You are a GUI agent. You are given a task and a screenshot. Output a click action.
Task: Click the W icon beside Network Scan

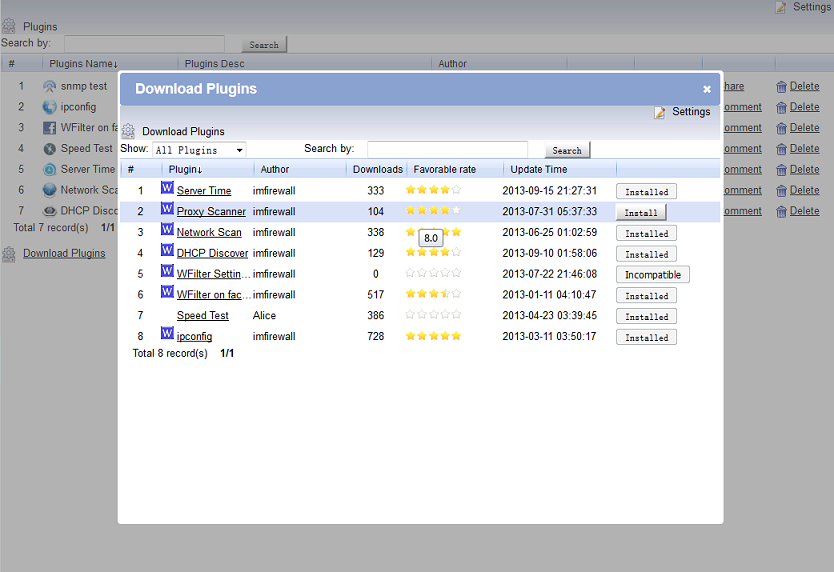pyautogui.click(x=167, y=229)
